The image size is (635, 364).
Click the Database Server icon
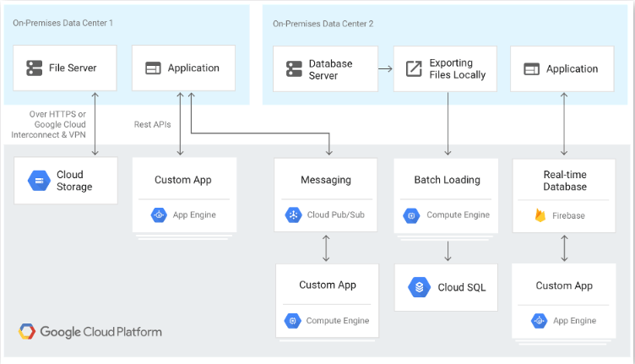(x=294, y=69)
